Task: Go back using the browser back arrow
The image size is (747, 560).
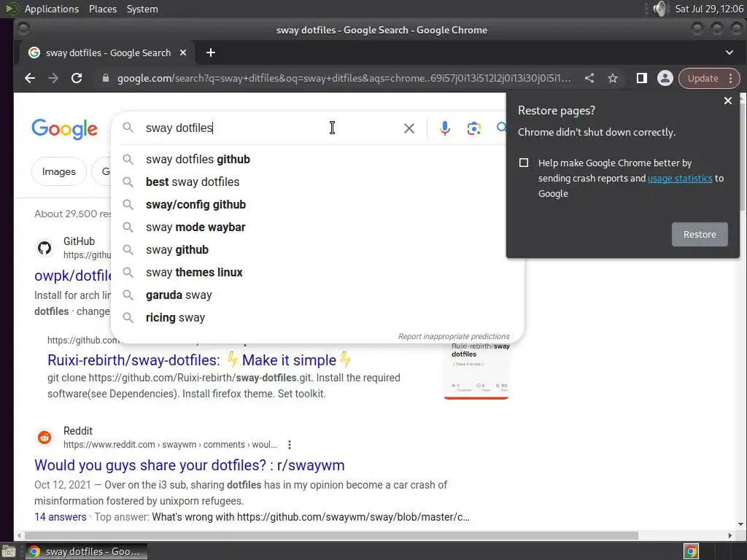Action: tap(30, 78)
